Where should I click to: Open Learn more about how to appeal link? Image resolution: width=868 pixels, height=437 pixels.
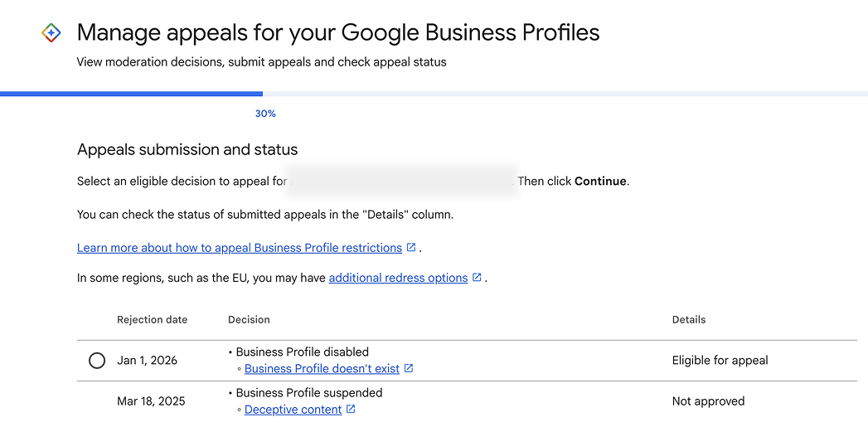click(x=239, y=248)
